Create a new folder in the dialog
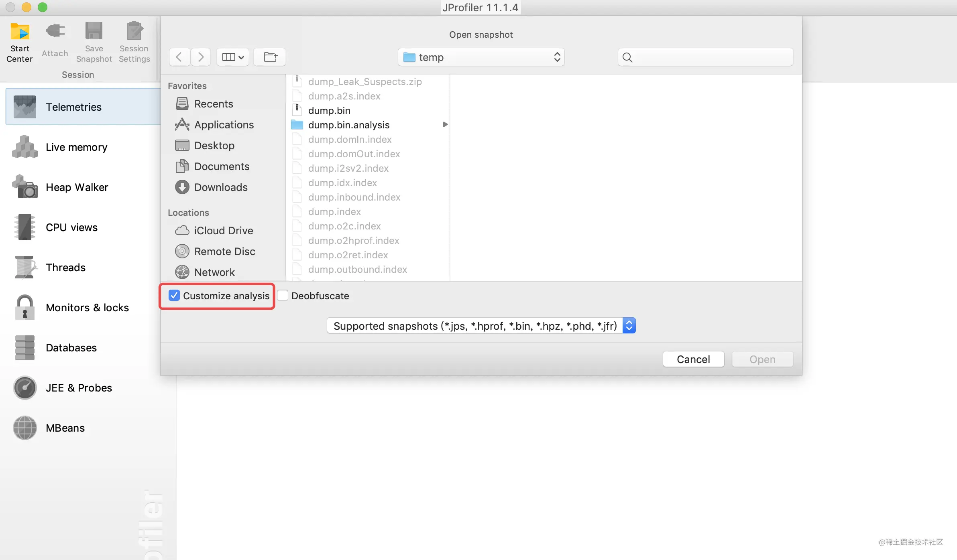Screen dimensions: 957x560 tap(270, 57)
